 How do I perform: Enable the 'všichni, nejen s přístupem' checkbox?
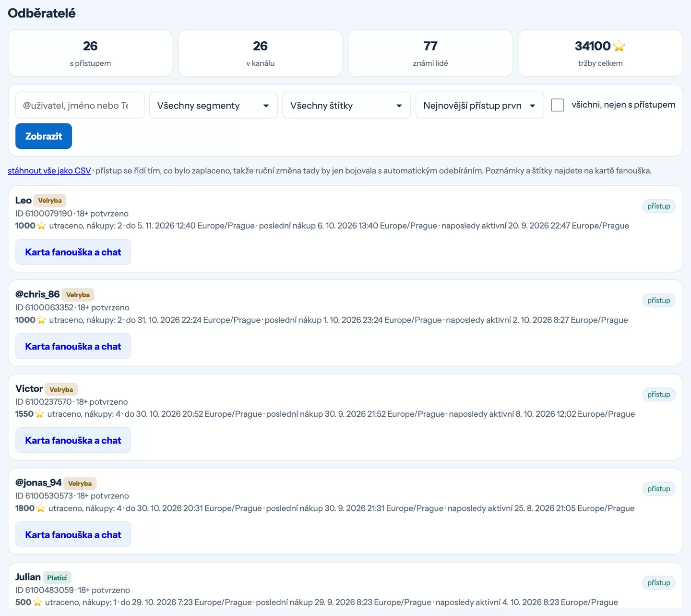pos(558,105)
